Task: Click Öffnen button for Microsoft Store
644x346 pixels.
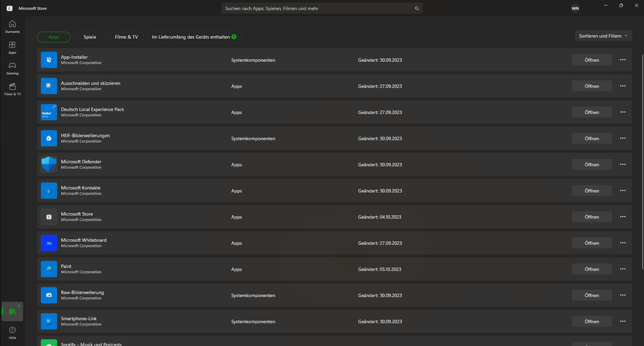Action: [x=591, y=217]
